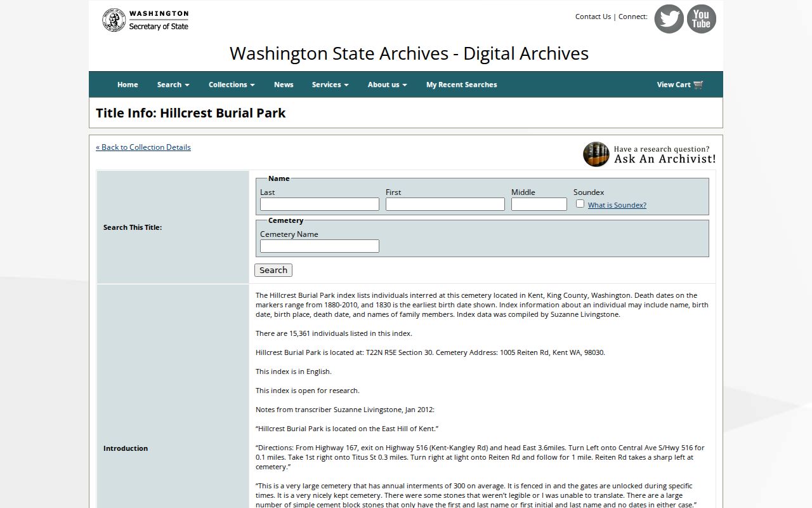Open the YouTube icon link
812x508 pixels.
pos(701,19)
